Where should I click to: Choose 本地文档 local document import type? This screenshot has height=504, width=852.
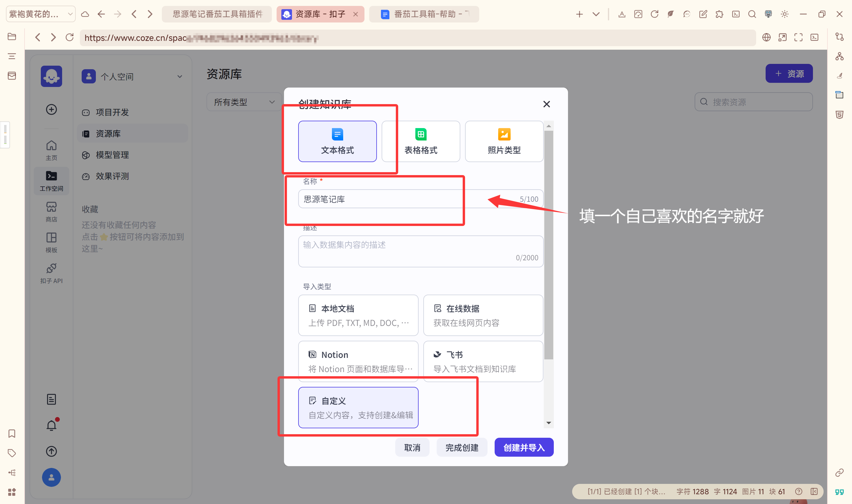[x=358, y=315]
